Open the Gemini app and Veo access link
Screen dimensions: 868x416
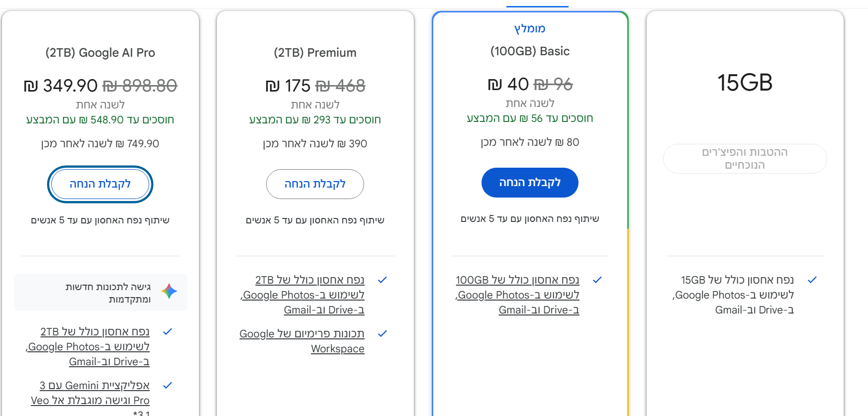tap(90, 393)
